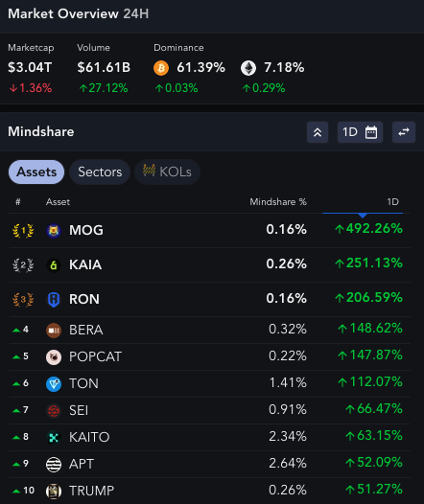424x504 pixels.
Task: Open the APT asset name
Action: [82, 464]
